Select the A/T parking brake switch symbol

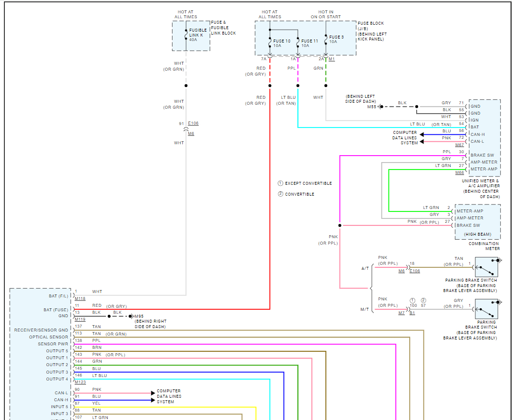click(486, 267)
